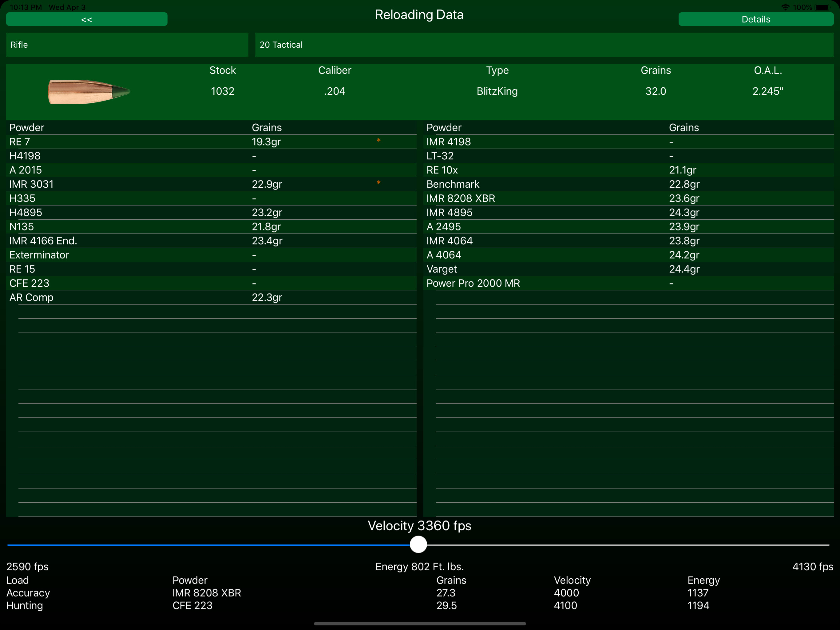The width and height of the screenshot is (840, 630).
Task: Click the velocity slider knob
Action: pyautogui.click(x=418, y=544)
